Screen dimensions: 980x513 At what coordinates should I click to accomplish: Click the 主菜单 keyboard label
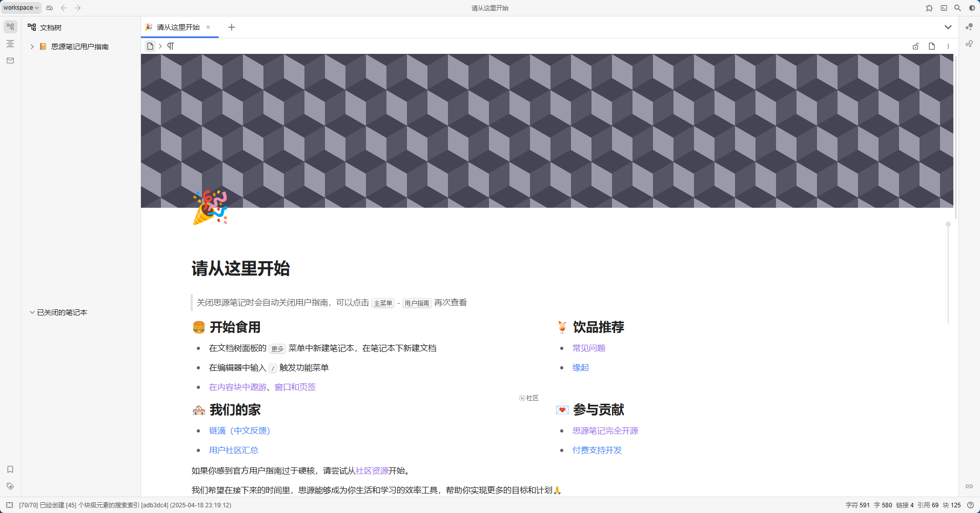coord(383,303)
